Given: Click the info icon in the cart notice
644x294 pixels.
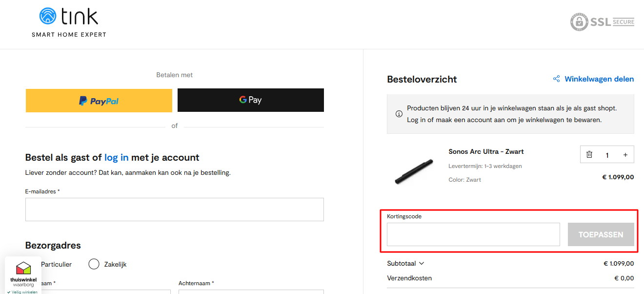Looking at the screenshot, I should click(x=399, y=114).
